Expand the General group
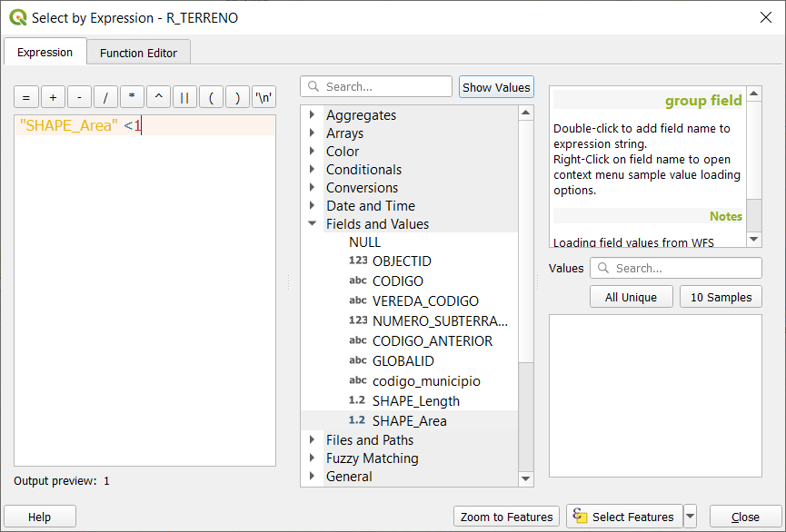 coord(313,476)
